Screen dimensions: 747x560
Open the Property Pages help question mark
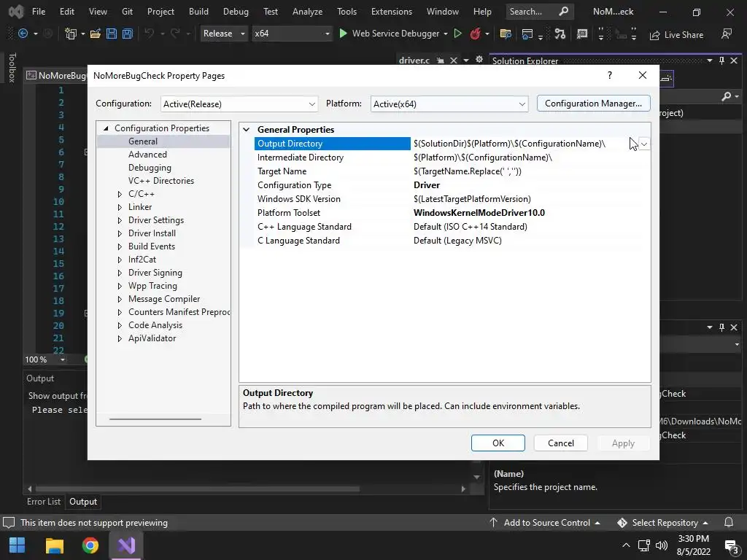609,75
